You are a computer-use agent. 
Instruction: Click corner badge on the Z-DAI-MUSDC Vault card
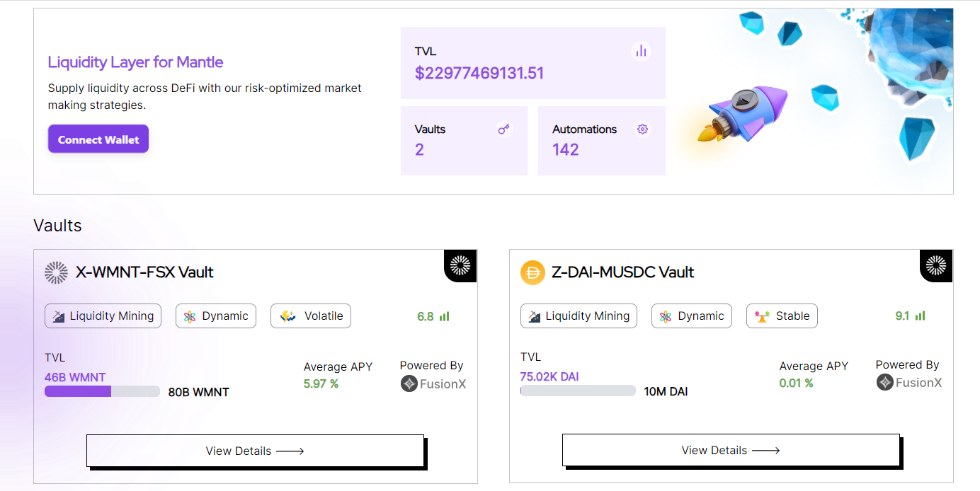936,265
